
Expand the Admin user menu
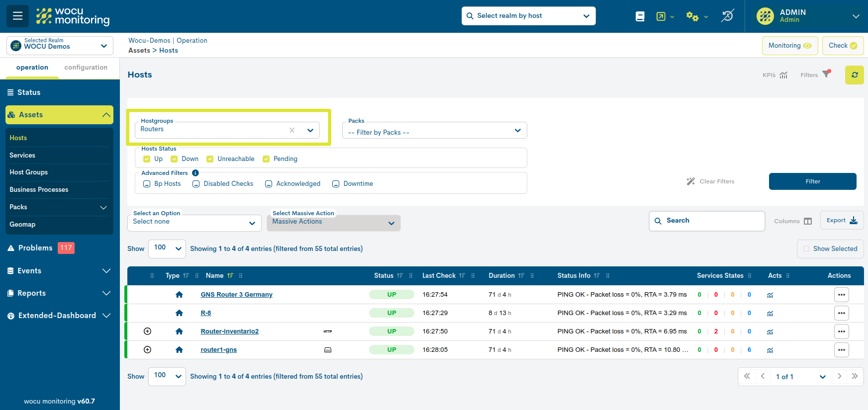(856, 16)
